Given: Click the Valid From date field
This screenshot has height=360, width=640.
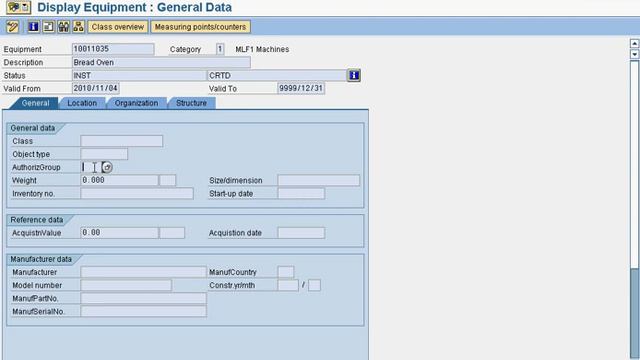Looking at the screenshot, I should [96, 88].
